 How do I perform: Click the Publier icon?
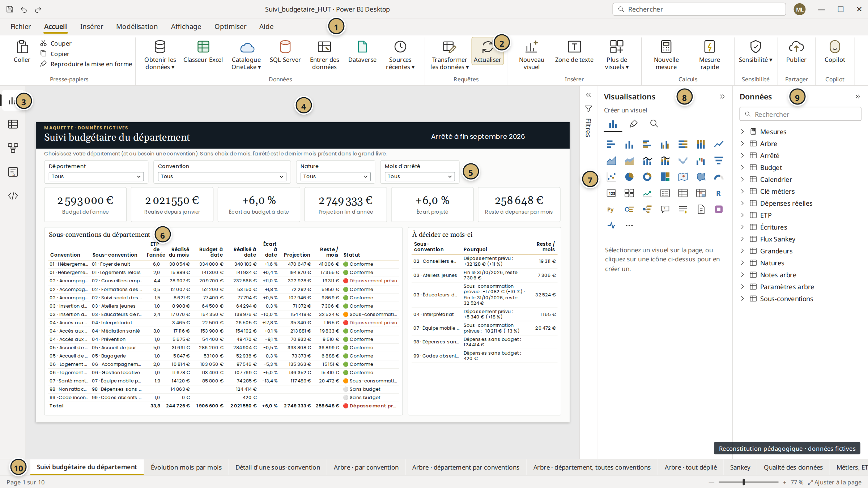tap(796, 47)
